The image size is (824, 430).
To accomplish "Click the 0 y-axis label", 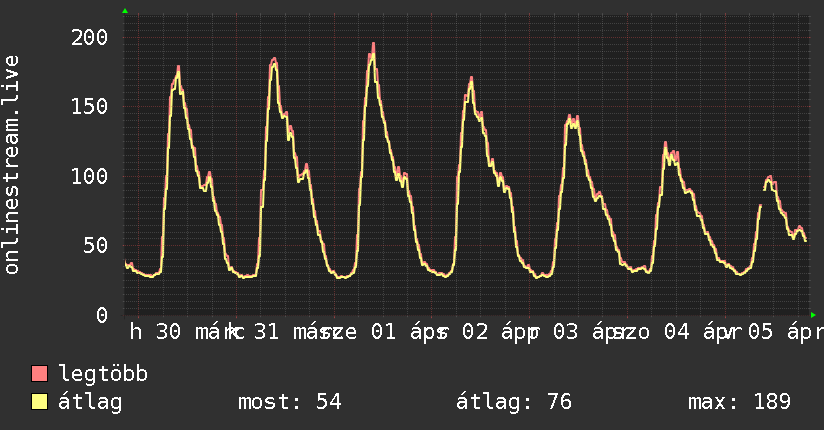I will point(102,315).
